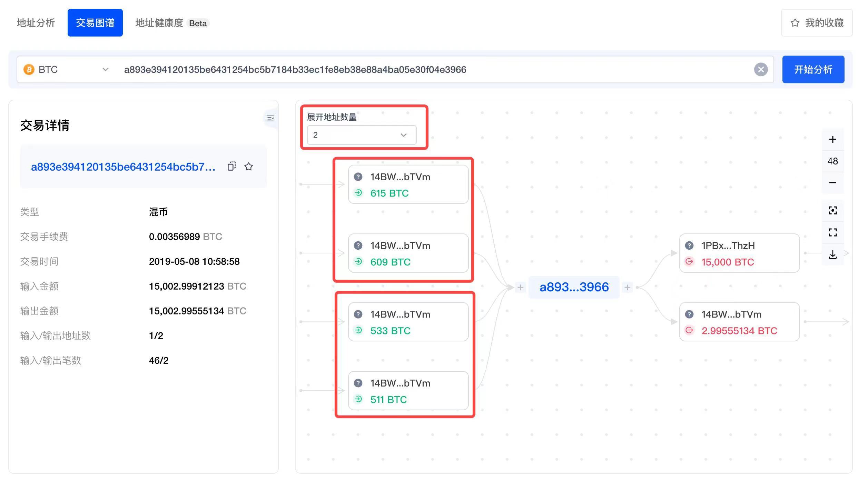The height and width of the screenshot is (491, 868).
Task: Click red outflow icon on 15,000 BTC node
Action: pyautogui.click(x=689, y=262)
